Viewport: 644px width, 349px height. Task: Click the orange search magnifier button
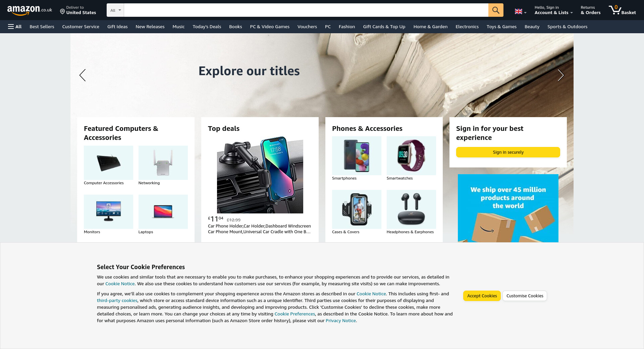pyautogui.click(x=496, y=10)
